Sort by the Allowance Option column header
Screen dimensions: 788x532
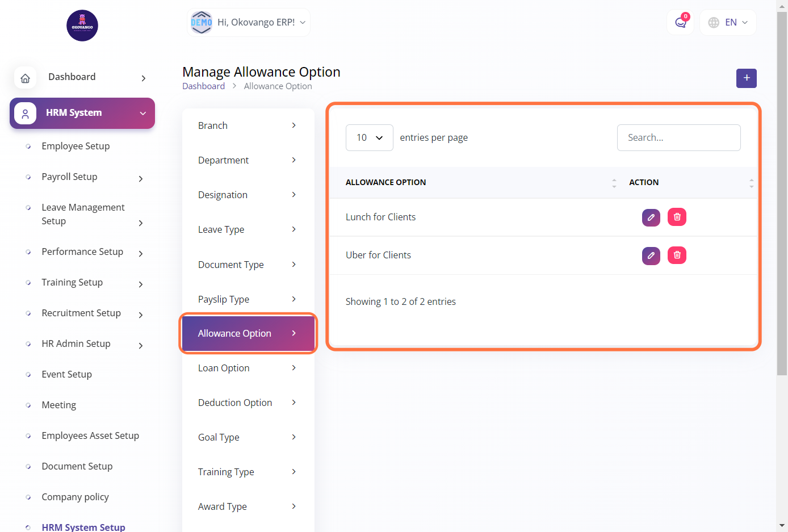click(x=386, y=182)
